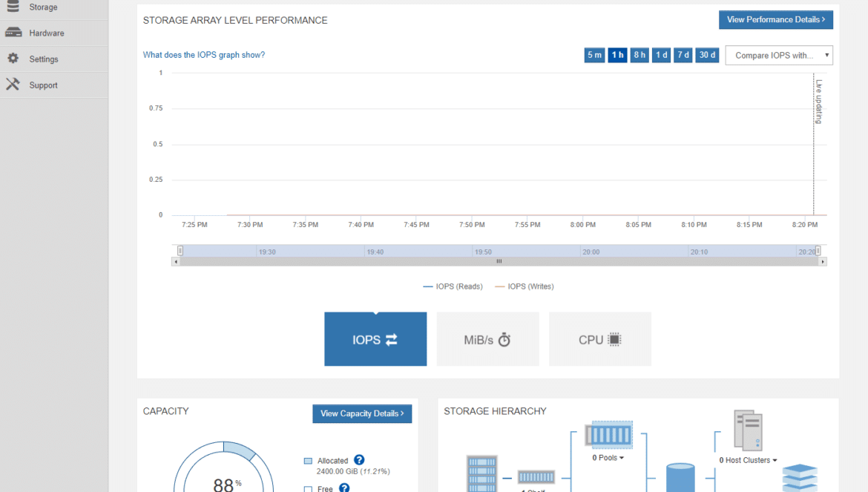The width and height of the screenshot is (868, 492).
Task: Click the Hardware drive icon in sidebar
Action: 13,33
